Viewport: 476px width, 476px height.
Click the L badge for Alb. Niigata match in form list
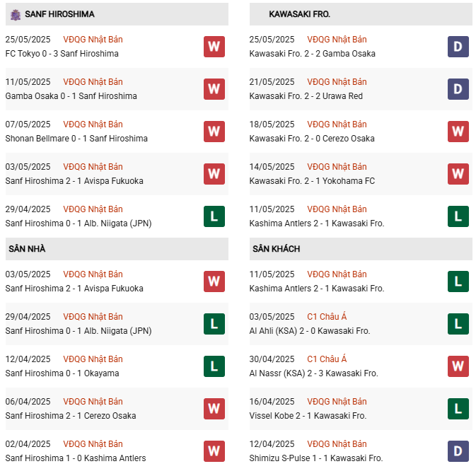[x=214, y=216]
